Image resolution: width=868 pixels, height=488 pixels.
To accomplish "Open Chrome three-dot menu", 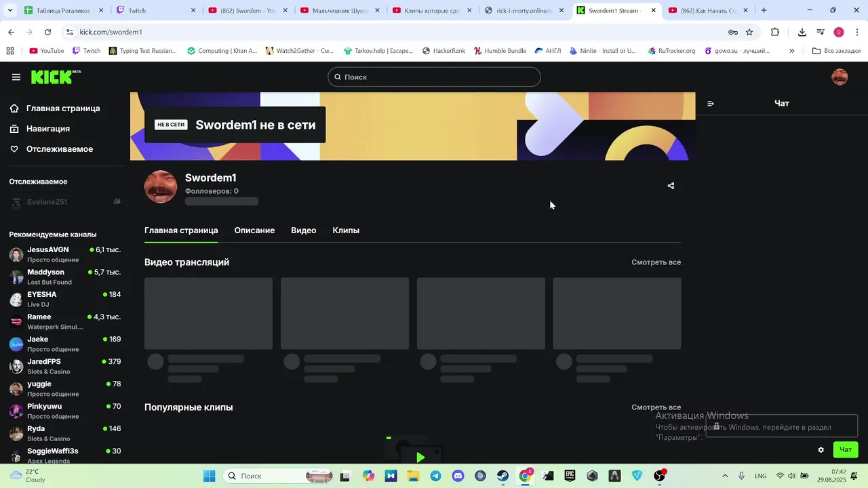I will [x=857, y=32].
